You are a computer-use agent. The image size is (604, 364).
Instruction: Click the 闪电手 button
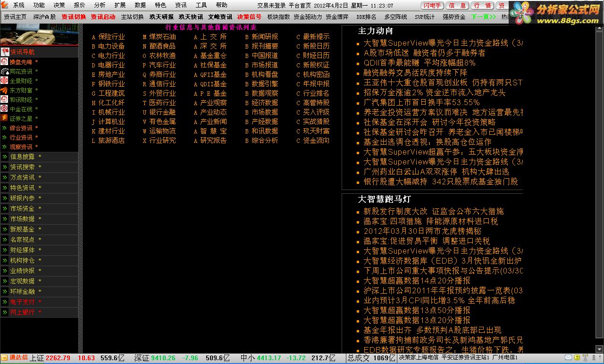click(x=432, y=6)
